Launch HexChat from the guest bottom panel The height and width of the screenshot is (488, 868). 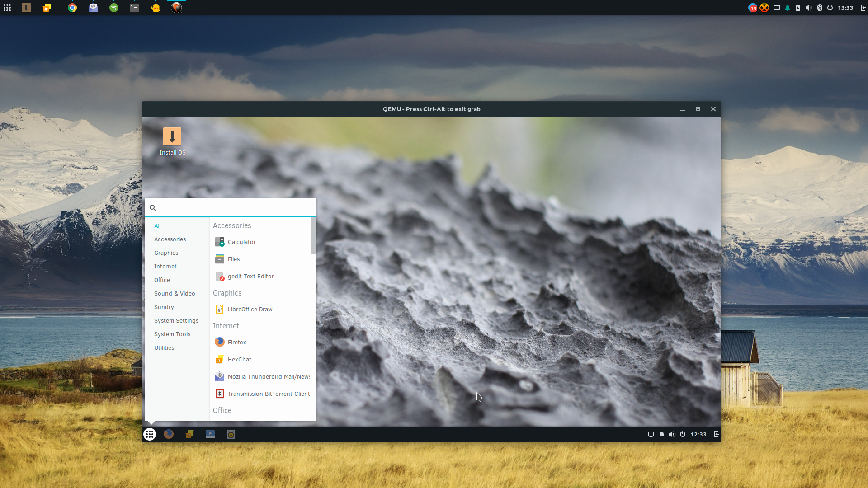tap(189, 434)
